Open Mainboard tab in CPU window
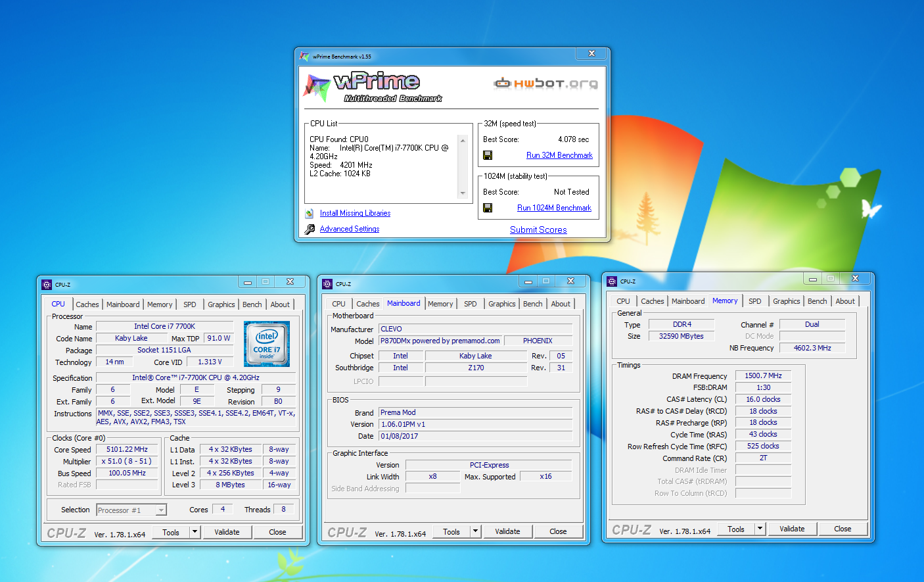This screenshot has height=582, width=924. [x=123, y=304]
